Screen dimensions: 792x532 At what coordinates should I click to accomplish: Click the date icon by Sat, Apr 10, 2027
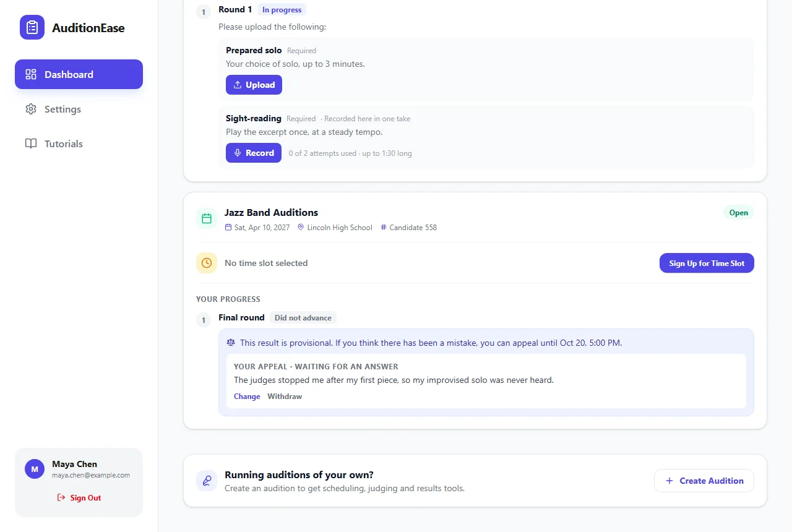click(x=228, y=228)
